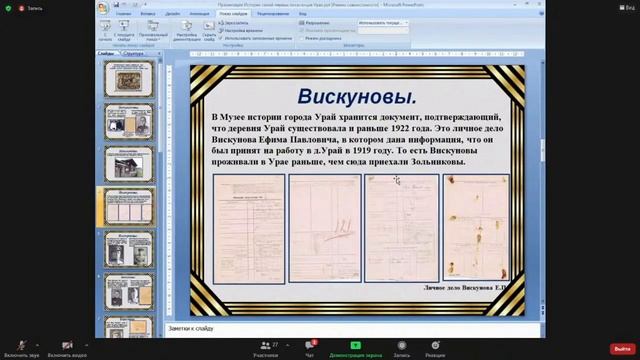
Task: Go to next slide via scrollbar double-arrow
Action: (x=542, y=313)
